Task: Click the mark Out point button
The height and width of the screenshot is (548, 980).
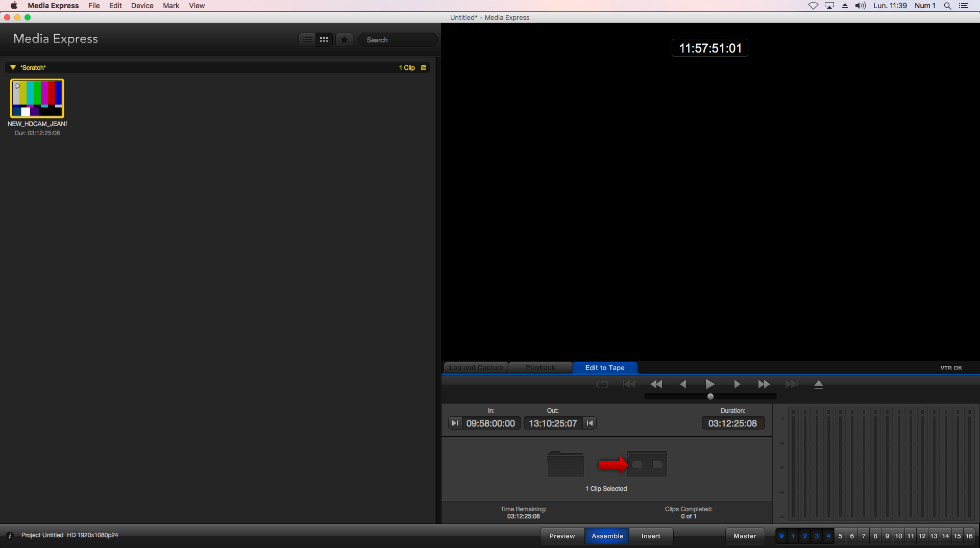Action: point(590,423)
